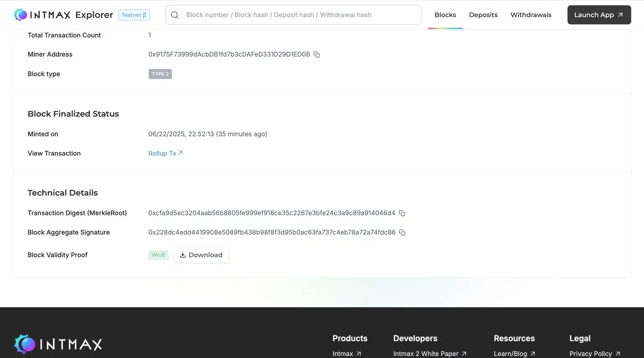The width and height of the screenshot is (644, 358).
Task: Click the INTMAX Explorer logo in header
Action: click(63, 15)
